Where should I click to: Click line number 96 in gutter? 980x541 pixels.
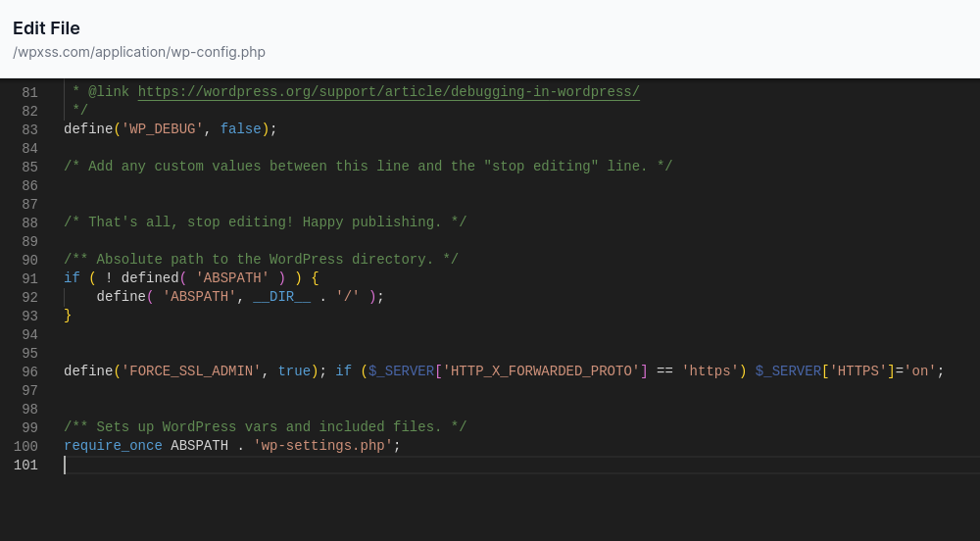pos(30,372)
